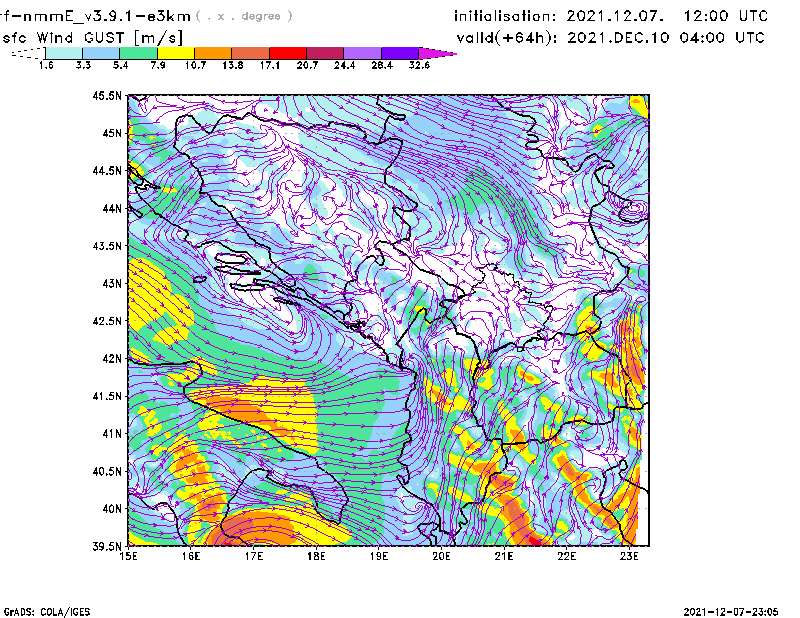This screenshot has width=800, height=618.
Task: Click the legend value 13.8
Action: point(232,65)
